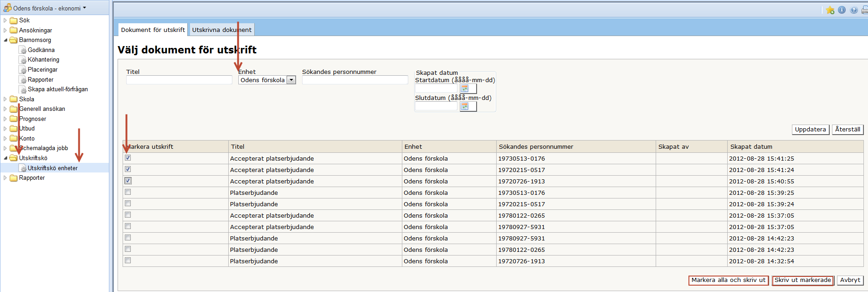Check the row 19780927-5931 created 15:37:05
This screenshot has height=292, width=868.
coord(128,226)
